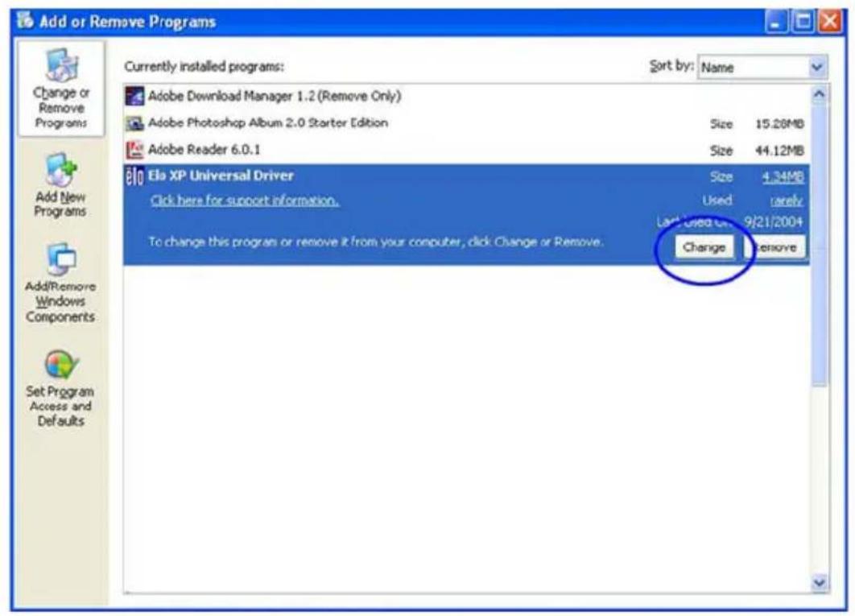Click the Elo XP Universal Driver icon
The image size is (855, 616).
[134, 176]
